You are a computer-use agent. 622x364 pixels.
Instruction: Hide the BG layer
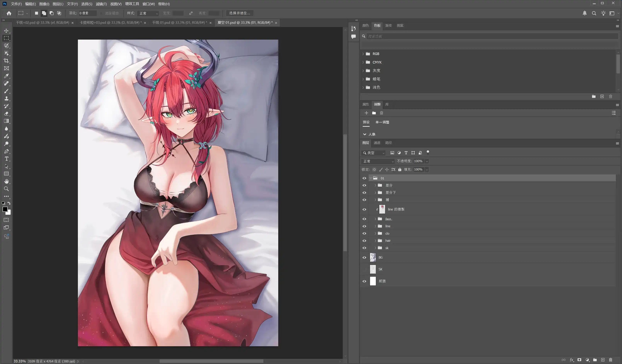pyautogui.click(x=364, y=257)
